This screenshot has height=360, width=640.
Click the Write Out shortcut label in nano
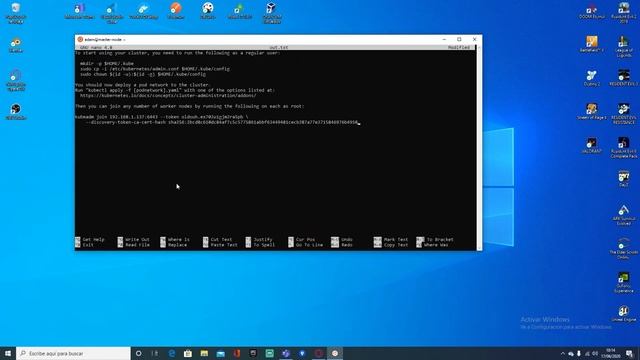coord(137,240)
